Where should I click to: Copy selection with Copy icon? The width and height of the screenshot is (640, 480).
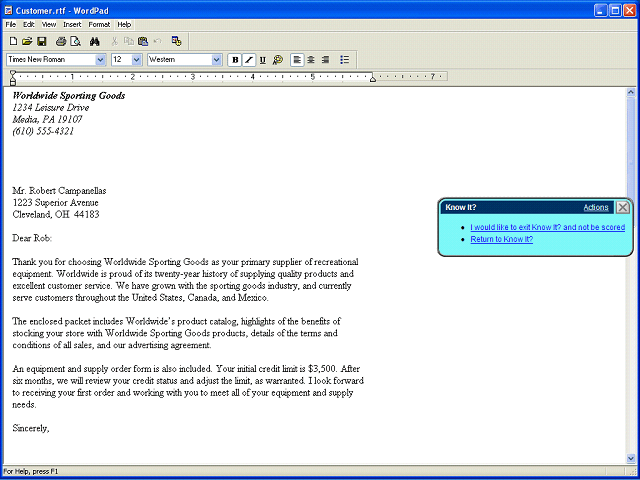[x=129, y=41]
